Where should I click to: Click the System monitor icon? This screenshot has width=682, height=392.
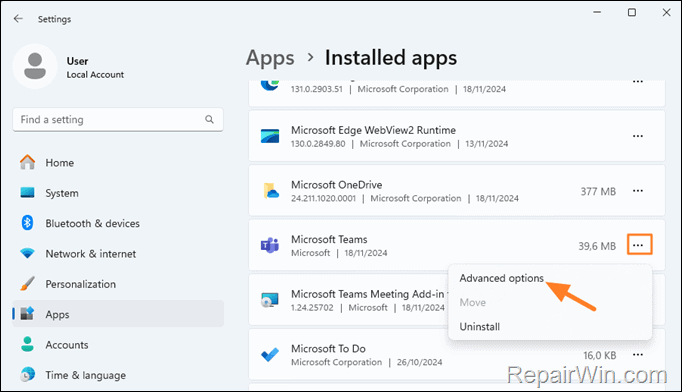[x=27, y=193]
